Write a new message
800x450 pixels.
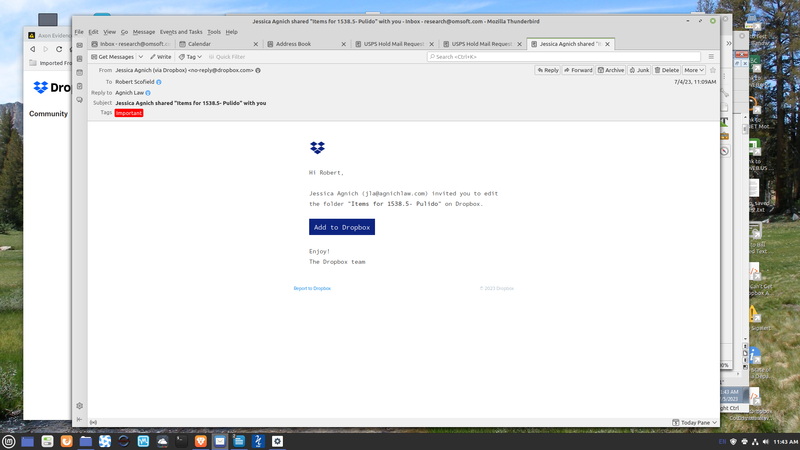click(x=161, y=57)
